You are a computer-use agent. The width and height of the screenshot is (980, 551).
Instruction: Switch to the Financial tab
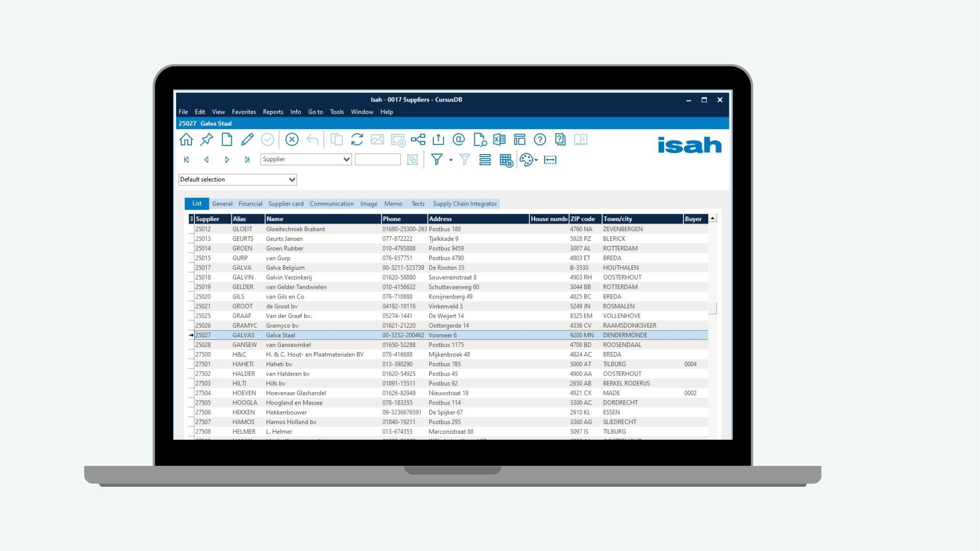point(250,204)
